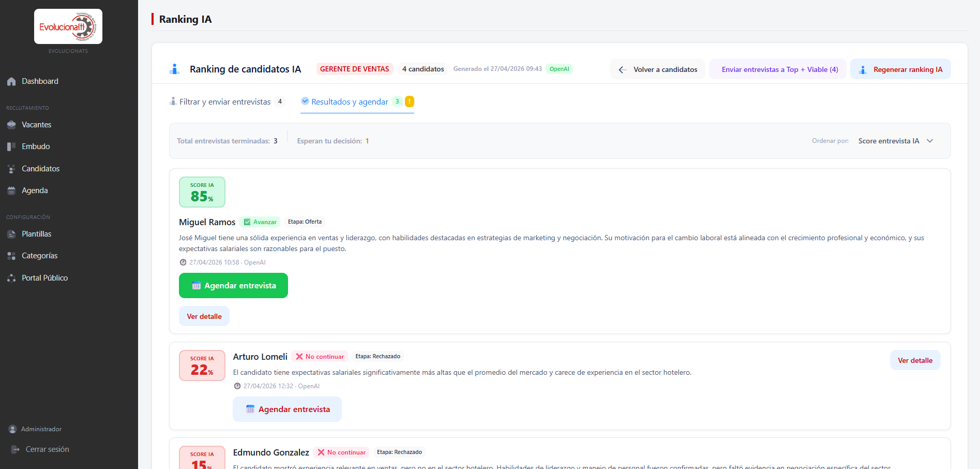Click the yellow warning badge on Resultados tab

pos(410,101)
